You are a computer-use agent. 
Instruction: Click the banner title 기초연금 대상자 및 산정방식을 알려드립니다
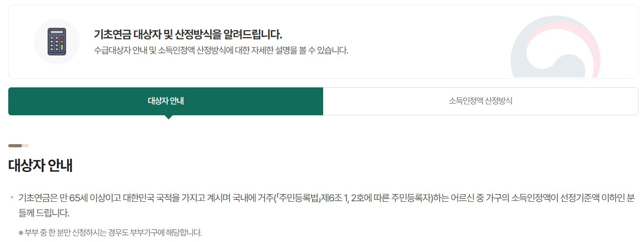[x=188, y=34]
